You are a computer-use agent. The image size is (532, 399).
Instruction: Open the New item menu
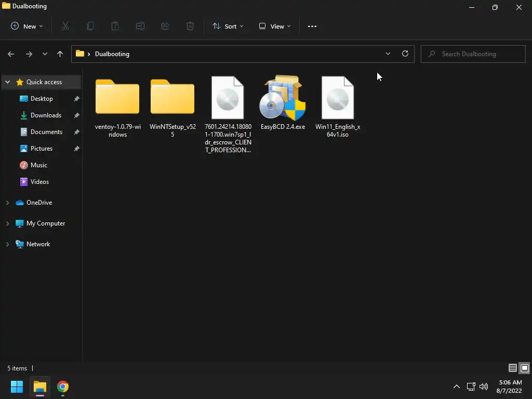27,26
